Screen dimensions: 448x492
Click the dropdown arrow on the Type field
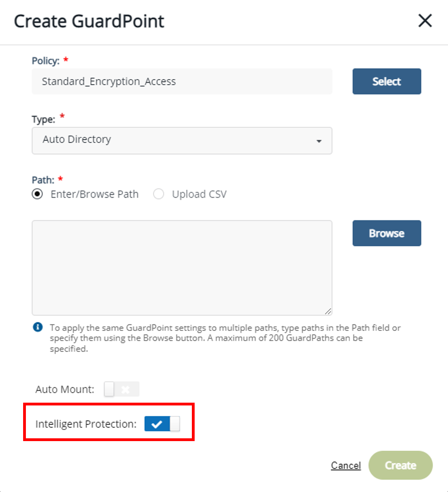click(319, 141)
